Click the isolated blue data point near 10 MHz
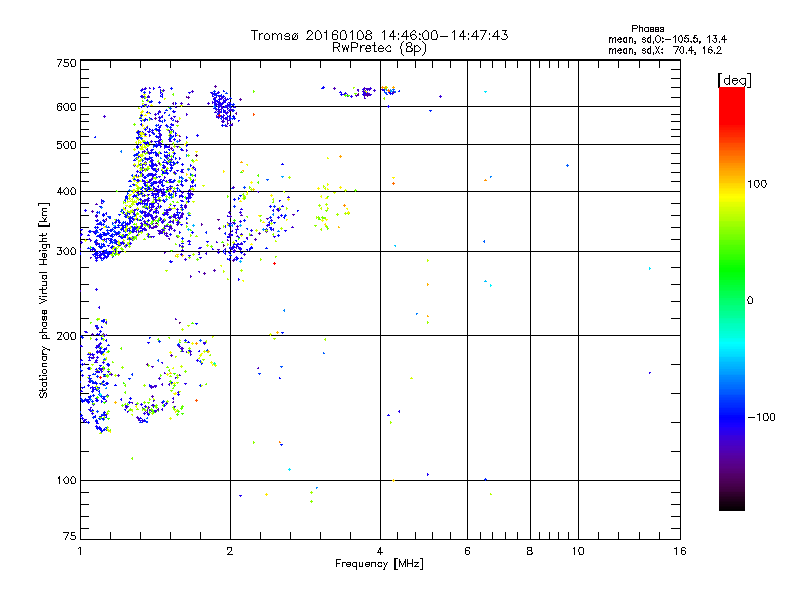 [x=567, y=165]
